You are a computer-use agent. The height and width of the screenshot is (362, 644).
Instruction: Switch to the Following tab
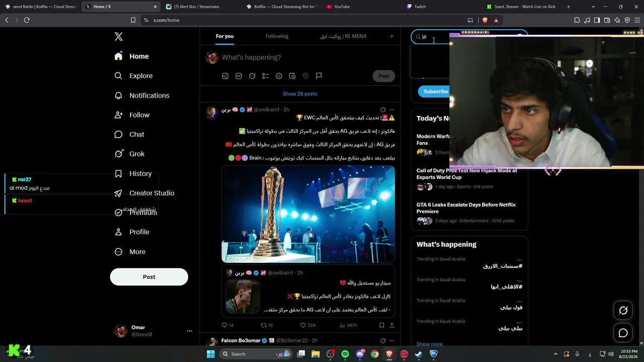coord(277,36)
